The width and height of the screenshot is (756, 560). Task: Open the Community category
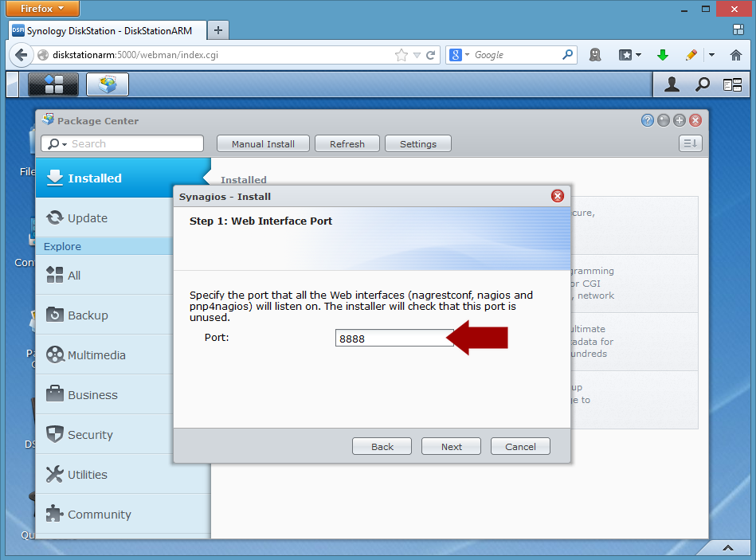[123, 515]
